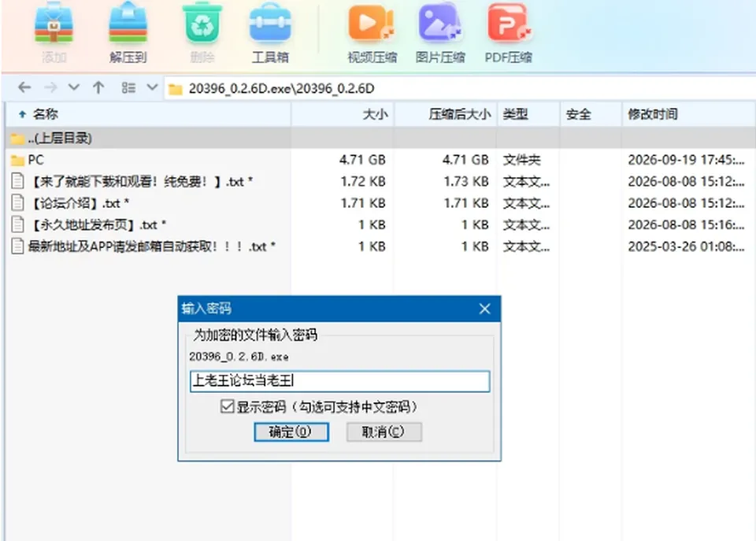The width and height of the screenshot is (756, 541).
Task: Expand the view mode dropdown arrow
Action: point(152,87)
